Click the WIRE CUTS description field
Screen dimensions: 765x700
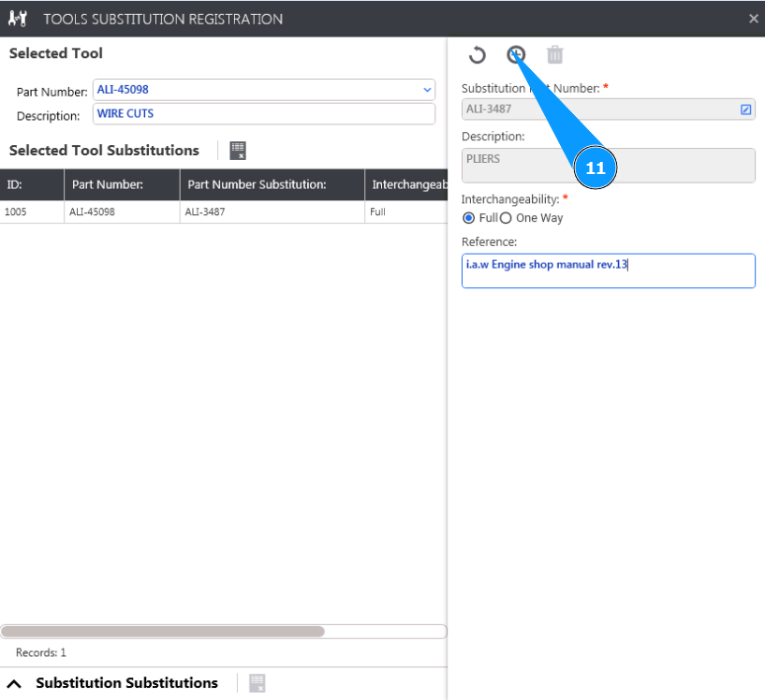263,114
